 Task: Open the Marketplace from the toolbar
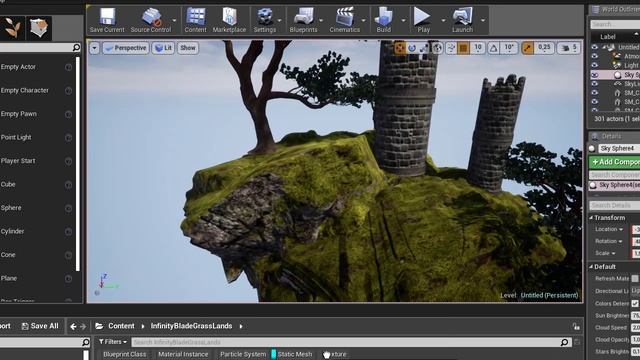(229, 20)
